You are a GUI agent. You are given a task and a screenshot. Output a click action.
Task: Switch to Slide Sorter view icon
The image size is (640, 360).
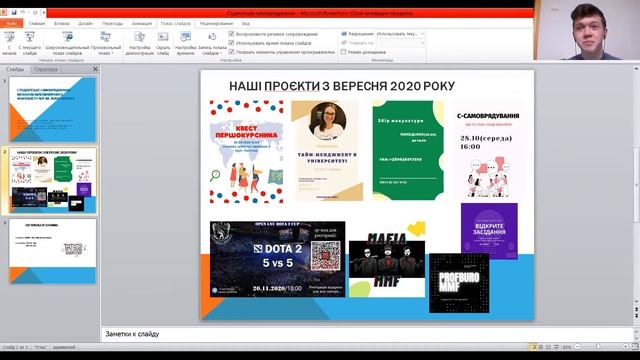click(540, 347)
